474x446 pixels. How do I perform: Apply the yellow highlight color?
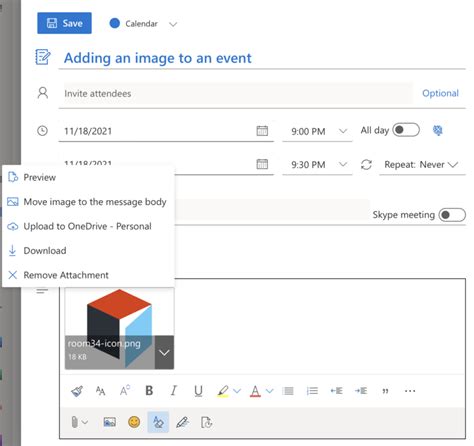[223, 391]
